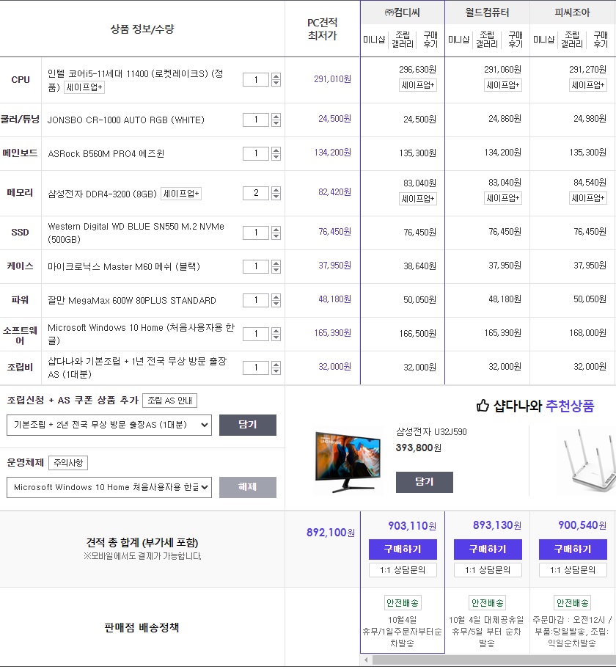
Task: Click the horizontal scrollbar left arrow
Action: (x=366, y=660)
